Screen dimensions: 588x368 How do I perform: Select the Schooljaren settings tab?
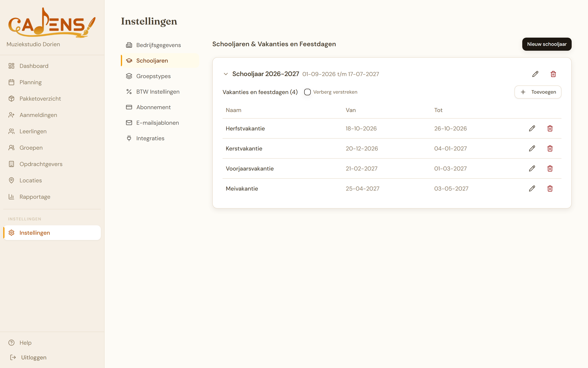(x=160, y=61)
